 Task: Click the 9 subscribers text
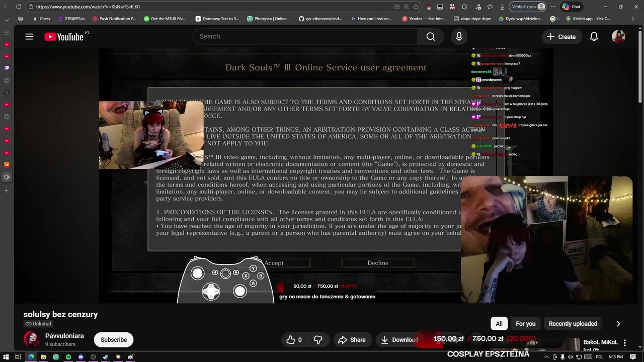60,344
